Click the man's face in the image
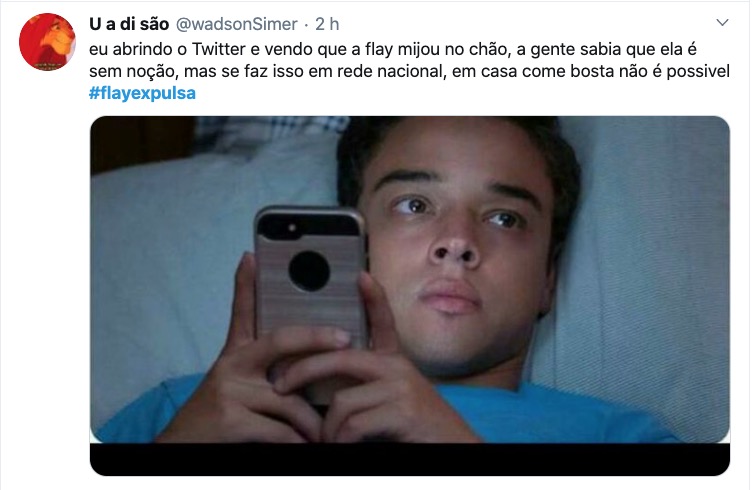 pyautogui.click(x=456, y=245)
